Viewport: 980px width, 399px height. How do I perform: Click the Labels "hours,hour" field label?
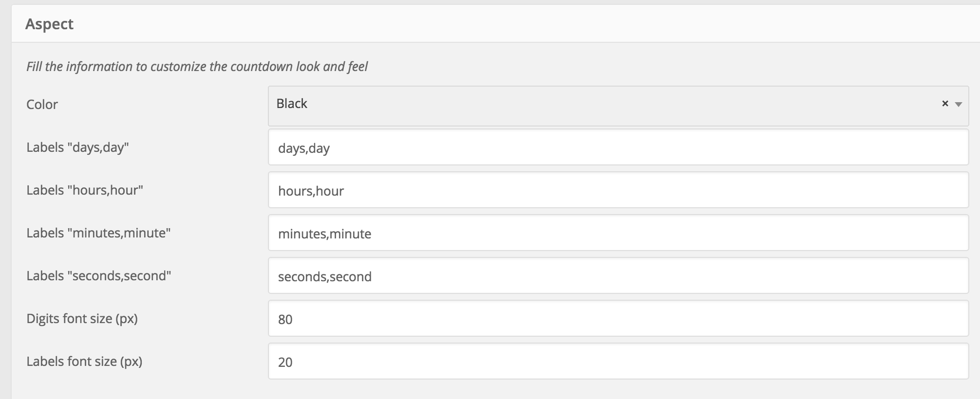coord(85,190)
